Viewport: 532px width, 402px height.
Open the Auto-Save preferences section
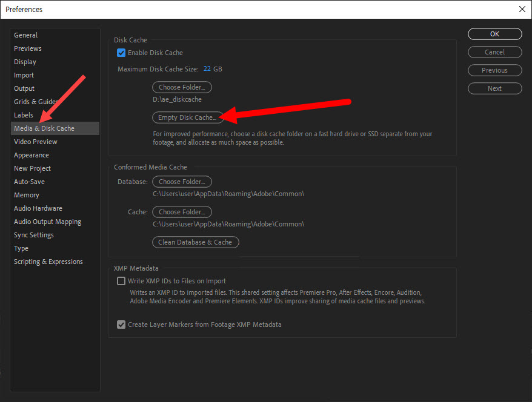click(28, 181)
